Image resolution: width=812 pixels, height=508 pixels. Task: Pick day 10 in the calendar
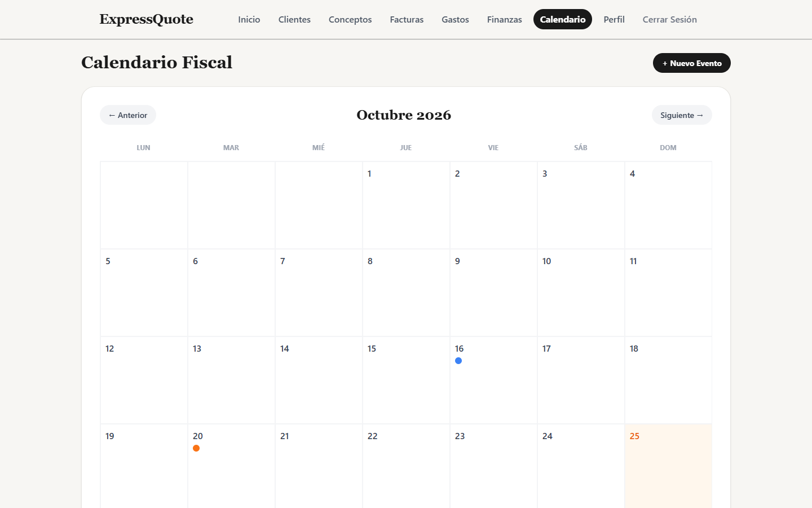coord(581,293)
